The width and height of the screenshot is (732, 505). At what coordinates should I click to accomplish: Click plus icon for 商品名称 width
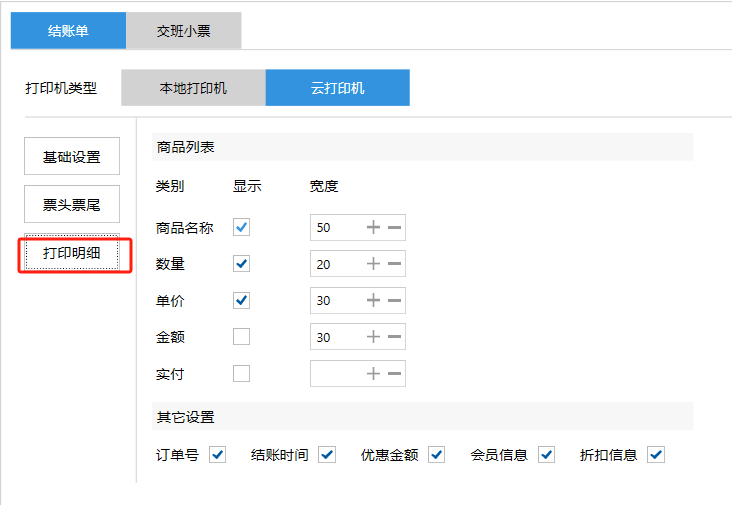click(x=374, y=228)
